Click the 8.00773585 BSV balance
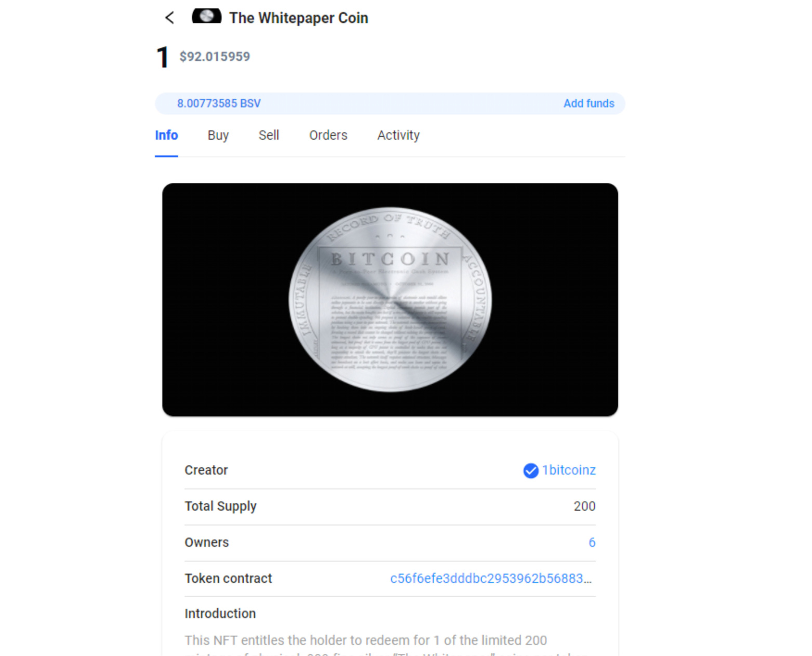This screenshot has width=812, height=656. tap(219, 103)
